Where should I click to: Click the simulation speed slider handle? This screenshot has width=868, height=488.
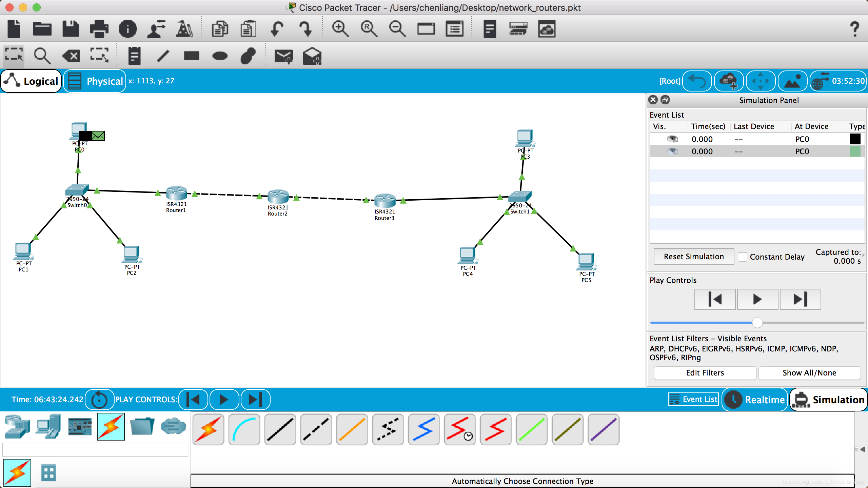757,323
